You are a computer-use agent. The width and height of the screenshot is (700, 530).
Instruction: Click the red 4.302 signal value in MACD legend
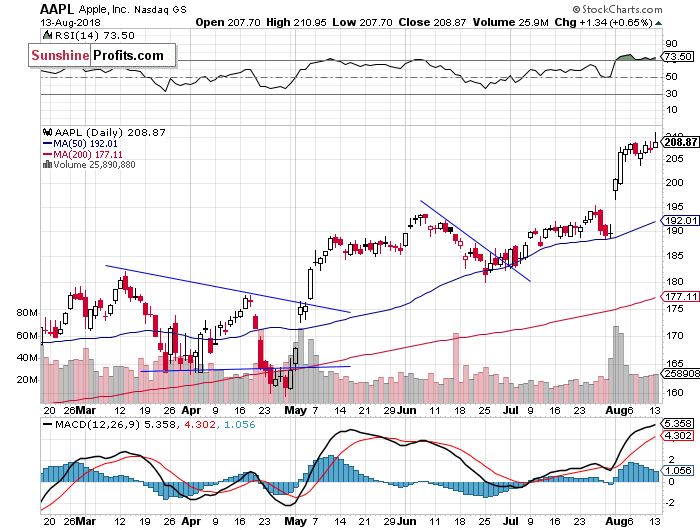pyautogui.click(x=199, y=425)
